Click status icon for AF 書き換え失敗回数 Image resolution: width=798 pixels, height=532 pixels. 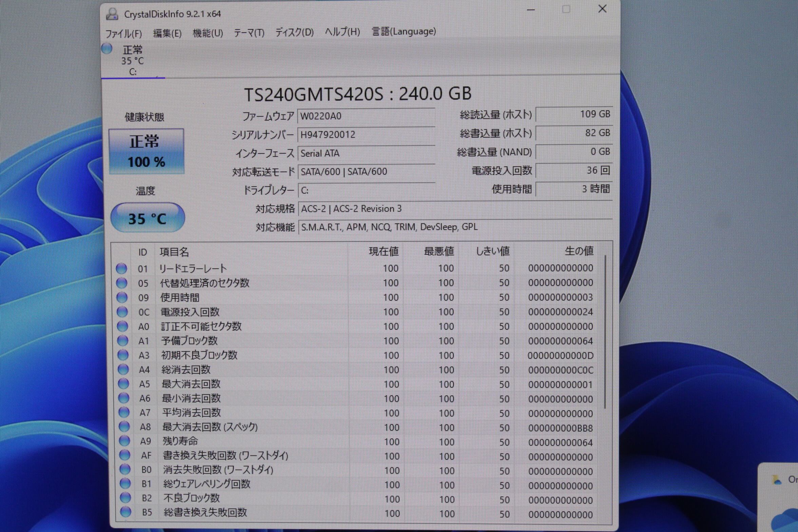coord(125,455)
